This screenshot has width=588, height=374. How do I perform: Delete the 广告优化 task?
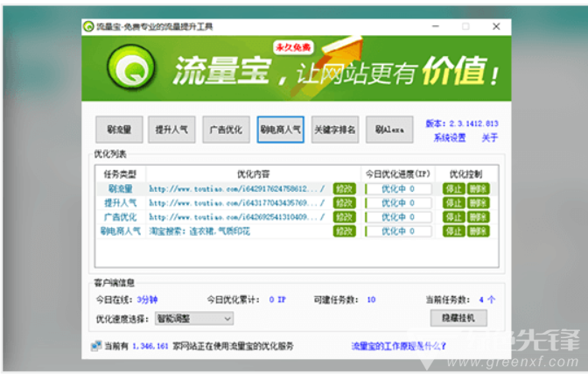[x=478, y=217]
